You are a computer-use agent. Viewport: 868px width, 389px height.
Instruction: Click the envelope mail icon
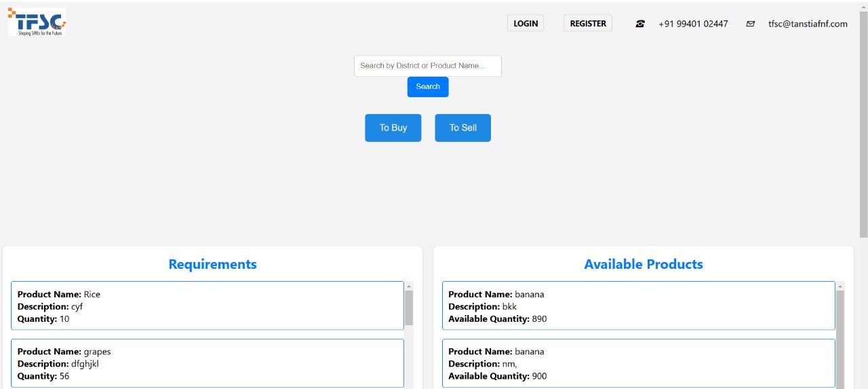coord(750,24)
